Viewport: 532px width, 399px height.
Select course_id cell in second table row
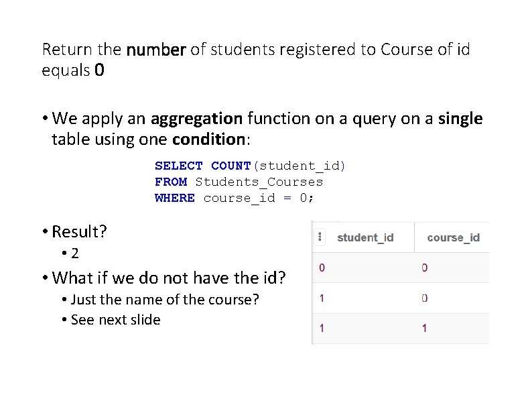click(x=425, y=298)
